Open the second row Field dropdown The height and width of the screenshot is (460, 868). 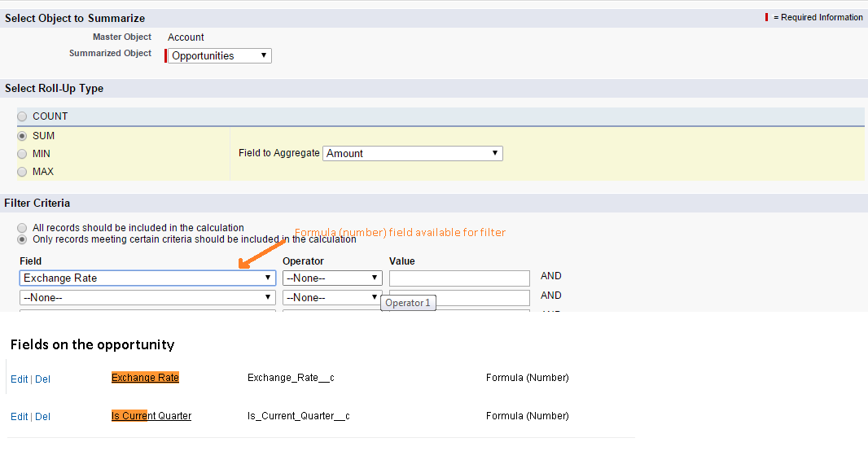tap(147, 297)
